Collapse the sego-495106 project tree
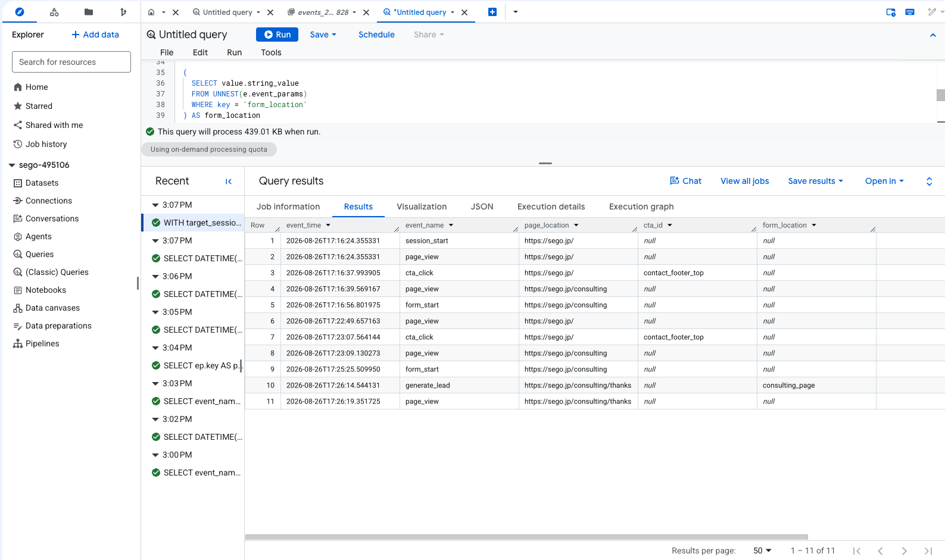 pos(12,165)
